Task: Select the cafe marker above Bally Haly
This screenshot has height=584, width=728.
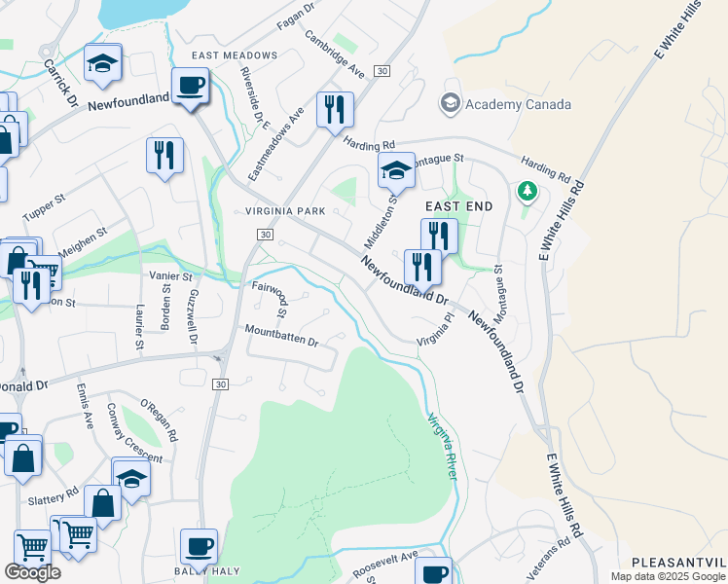Action: click(199, 549)
